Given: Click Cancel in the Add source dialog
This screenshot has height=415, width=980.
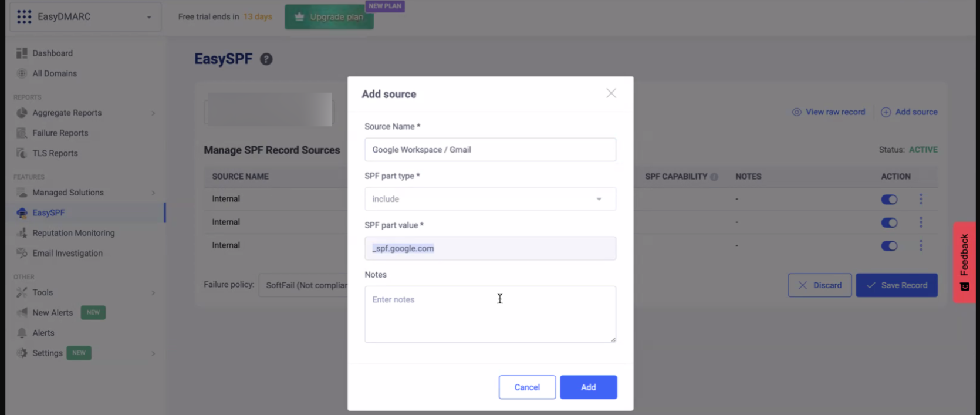Looking at the screenshot, I should pos(527,387).
